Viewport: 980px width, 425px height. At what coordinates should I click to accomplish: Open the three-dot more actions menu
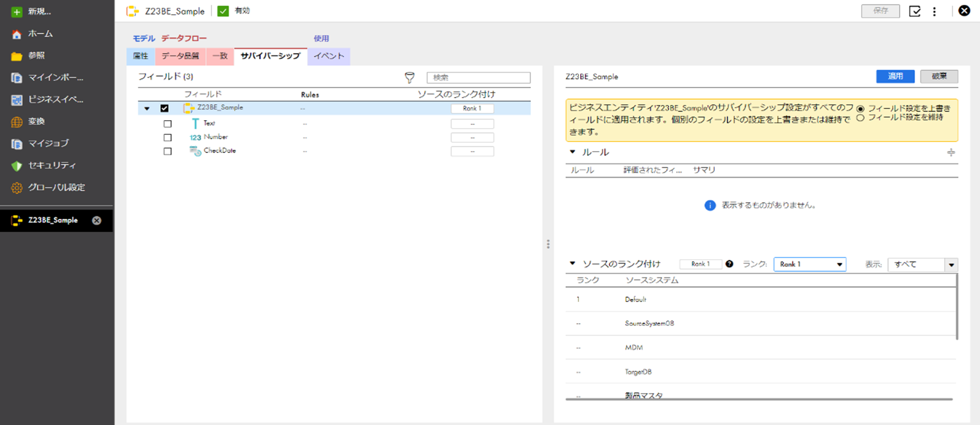click(934, 11)
